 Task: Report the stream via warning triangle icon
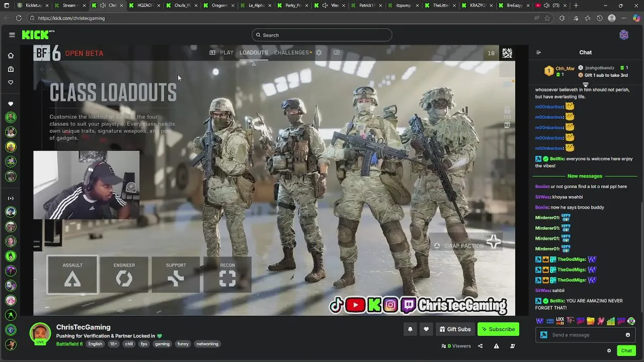[496, 346]
